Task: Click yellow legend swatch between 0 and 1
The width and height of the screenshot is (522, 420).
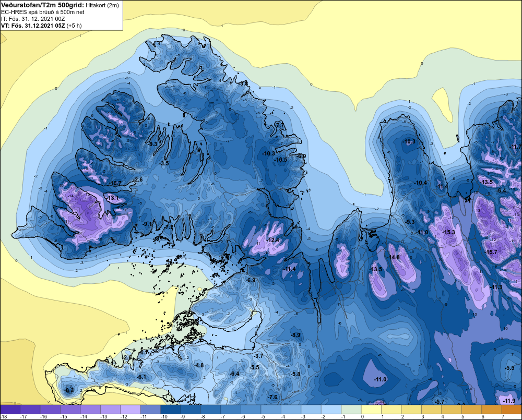Action: 372,409
